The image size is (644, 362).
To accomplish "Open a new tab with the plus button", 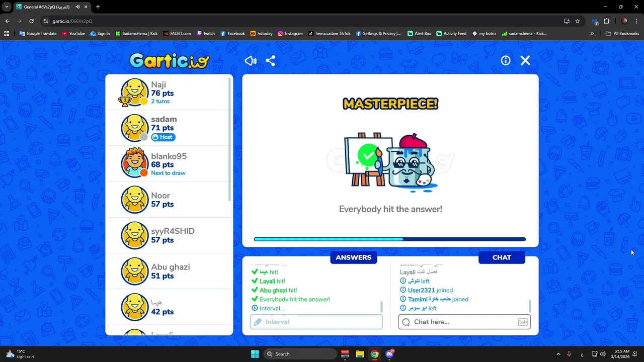I will (98, 7).
